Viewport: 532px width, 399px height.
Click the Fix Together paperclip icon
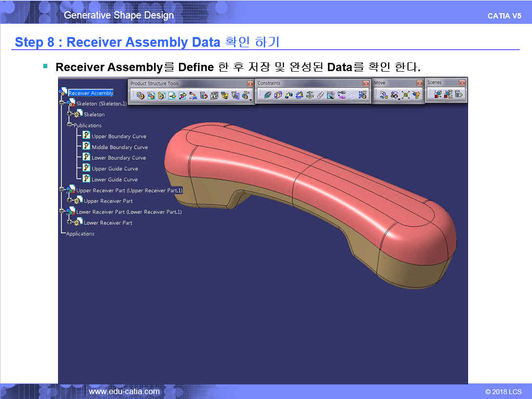tap(320, 95)
